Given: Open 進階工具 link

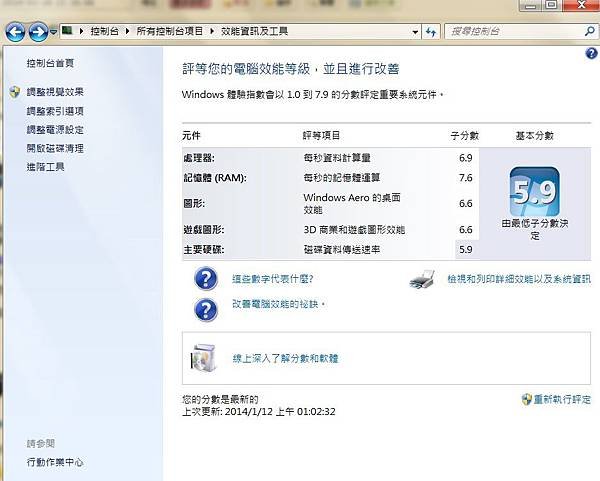Looking at the screenshot, I should (46, 167).
